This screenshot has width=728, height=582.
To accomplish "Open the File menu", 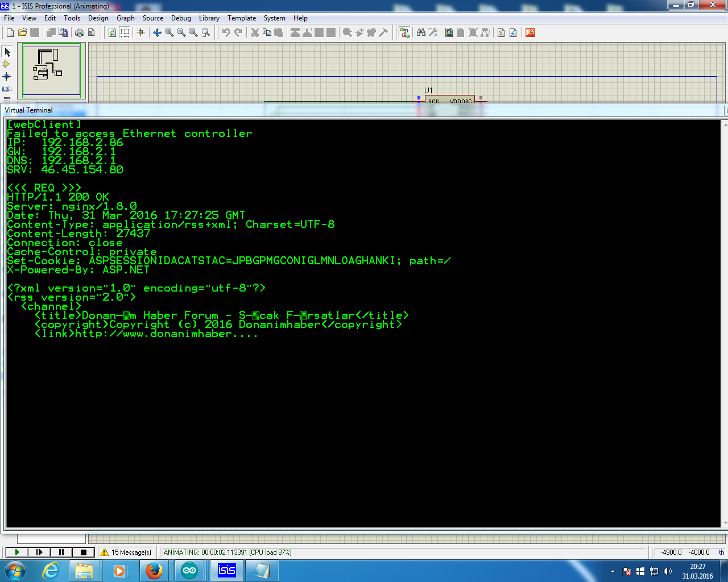I will coord(9,18).
